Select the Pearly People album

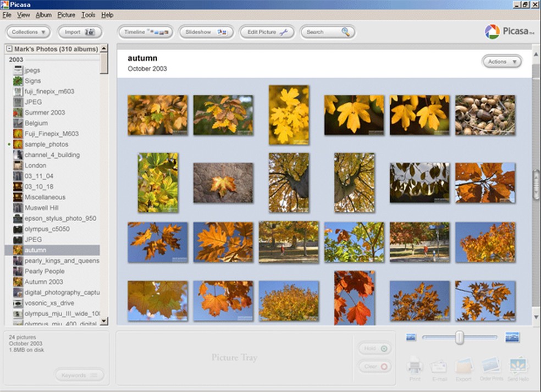coord(44,271)
